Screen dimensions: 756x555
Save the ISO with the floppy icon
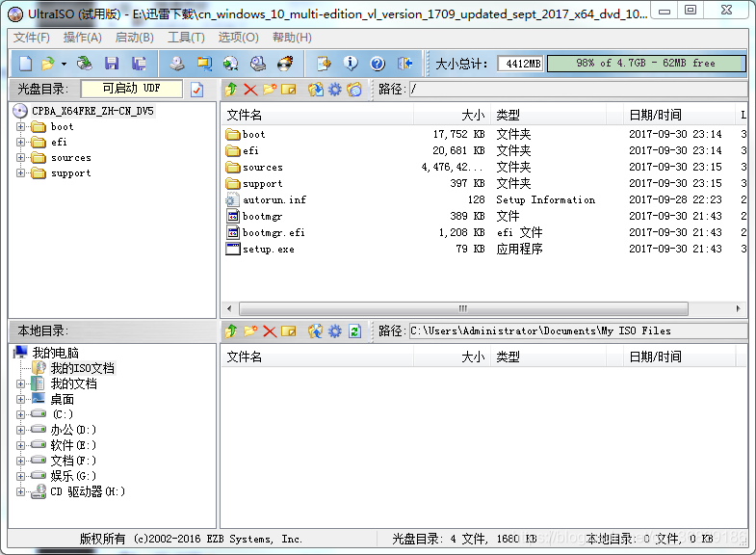112,64
